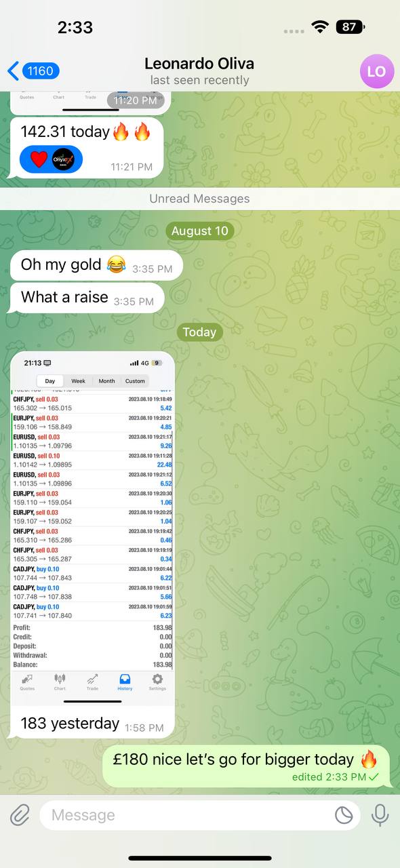
Task: Open the sticker panel icon in message field
Action: point(344,815)
